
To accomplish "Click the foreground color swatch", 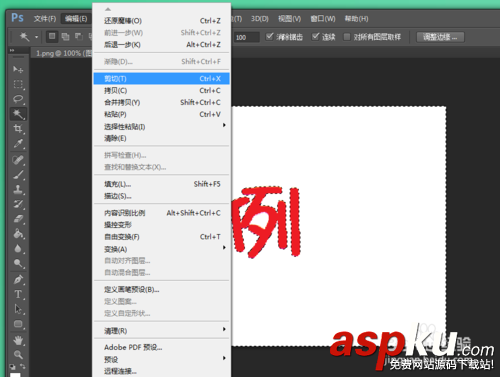I will tap(15, 374).
